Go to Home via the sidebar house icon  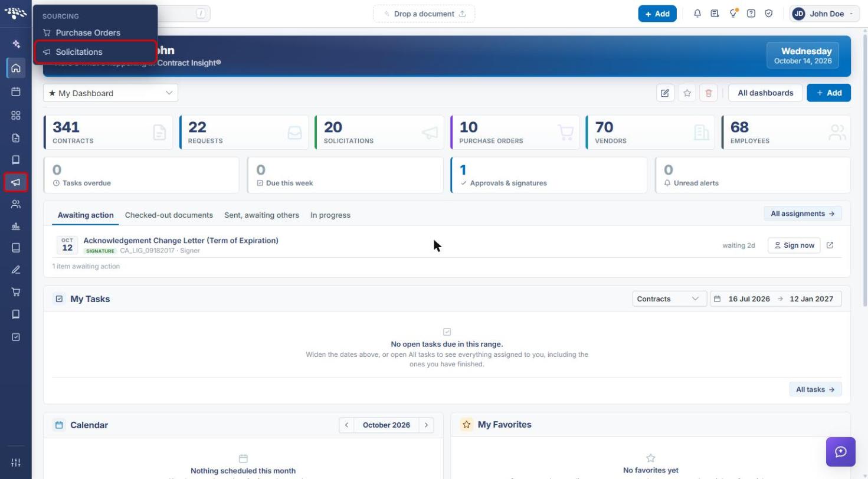pos(16,68)
